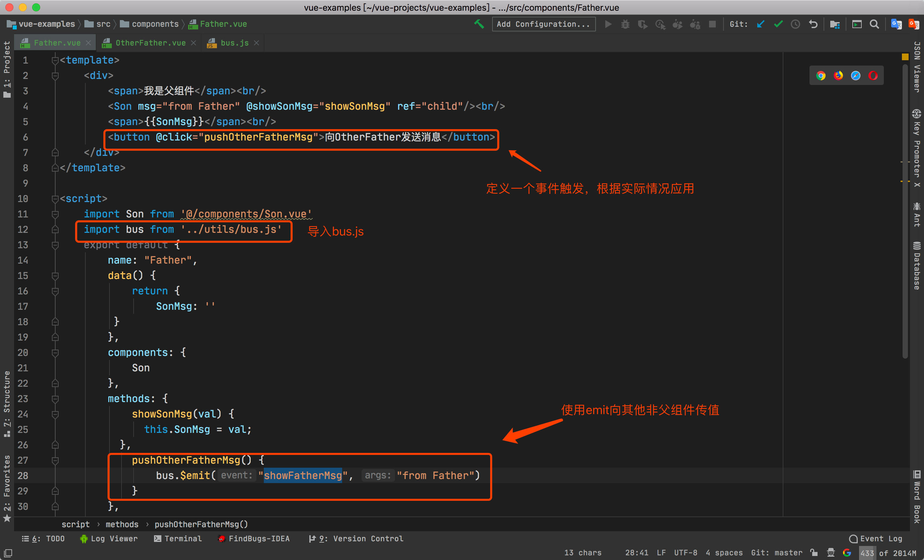Open Project Structure folder icon
The image size is (924, 560).
835,24
